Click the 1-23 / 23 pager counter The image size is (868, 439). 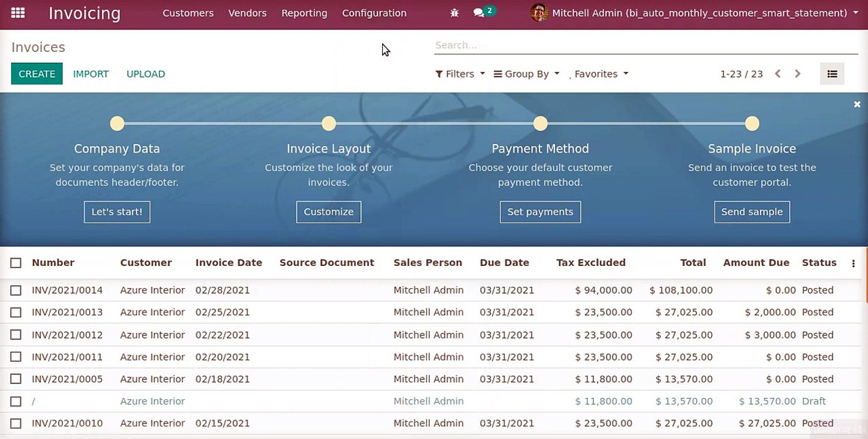(742, 74)
